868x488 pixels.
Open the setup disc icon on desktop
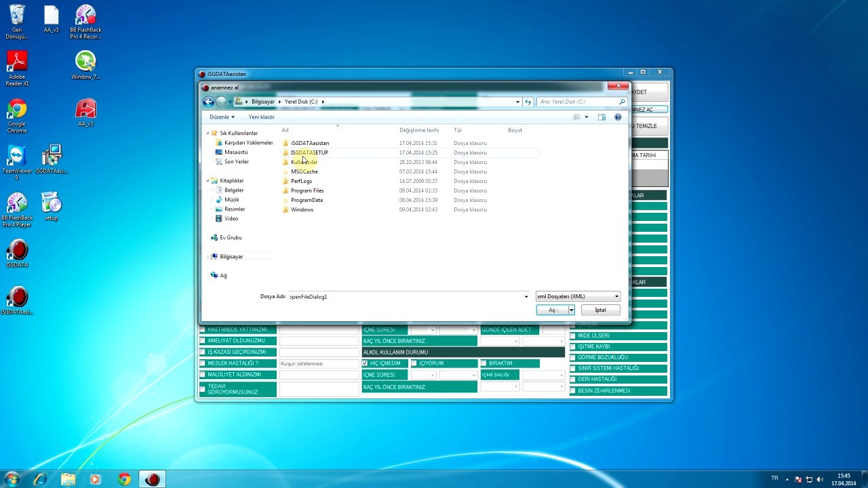(51, 206)
